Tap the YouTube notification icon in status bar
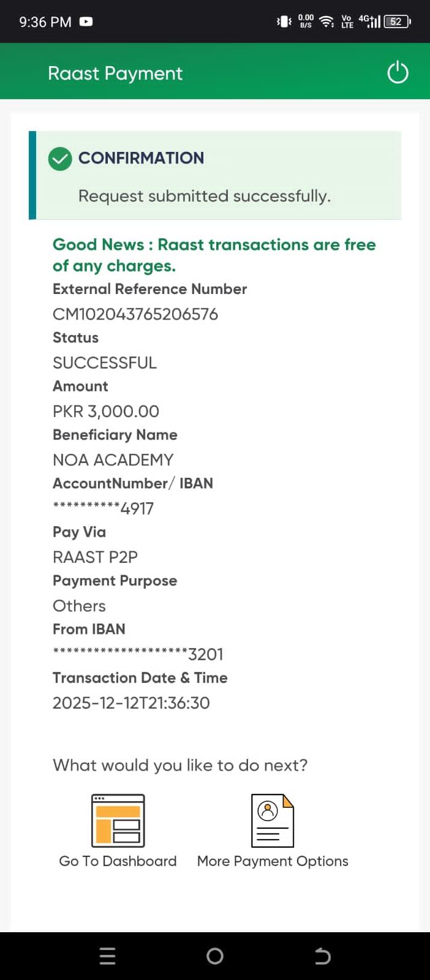 [86, 21]
